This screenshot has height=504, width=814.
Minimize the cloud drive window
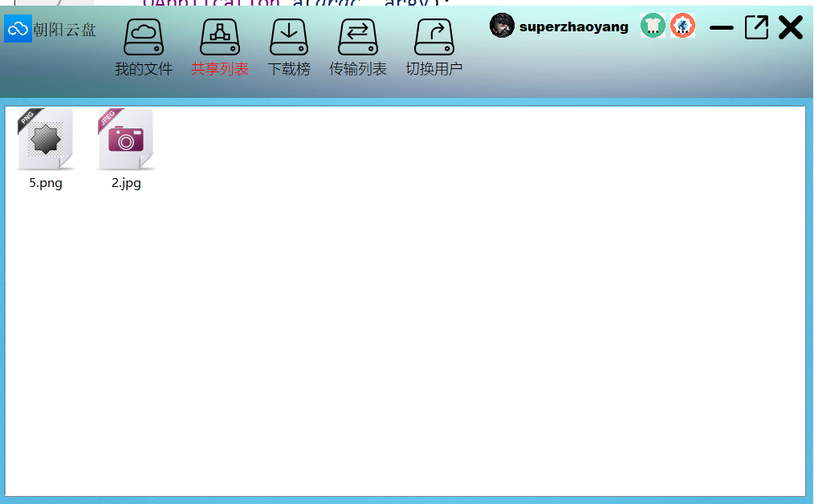coord(722,27)
